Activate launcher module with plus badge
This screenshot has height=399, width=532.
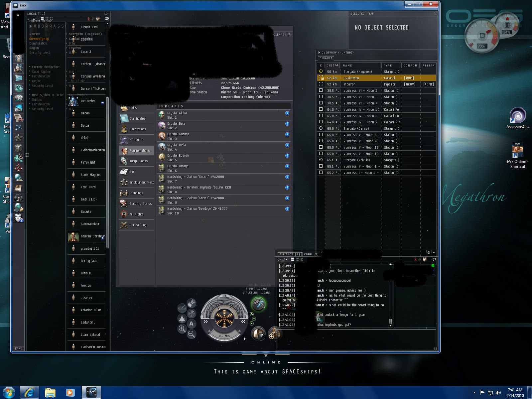pyautogui.click(x=274, y=333)
